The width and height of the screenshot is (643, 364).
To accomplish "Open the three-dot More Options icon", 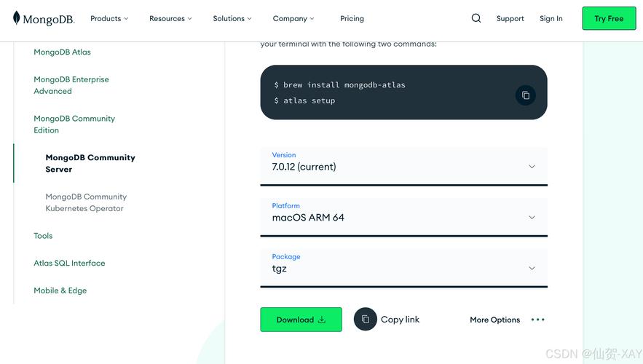I will tap(537, 320).
